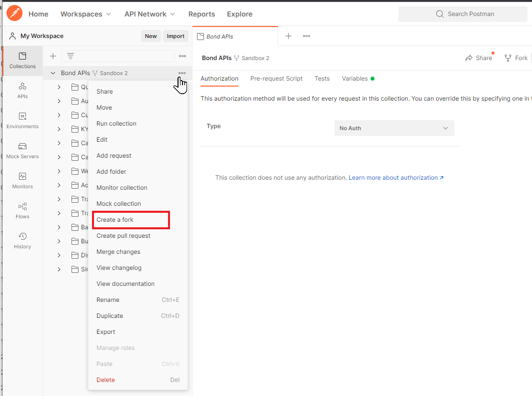Open Reports in top navigation

[x=201, y=14]
